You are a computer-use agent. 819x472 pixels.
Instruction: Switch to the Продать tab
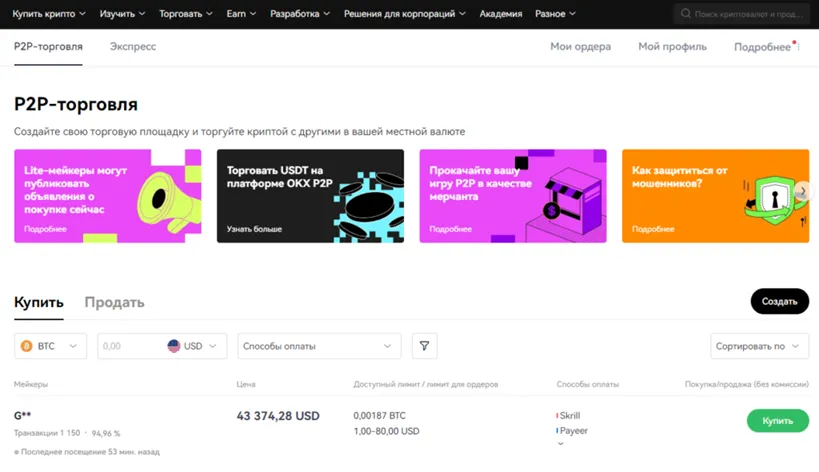[x=114, y=302]
